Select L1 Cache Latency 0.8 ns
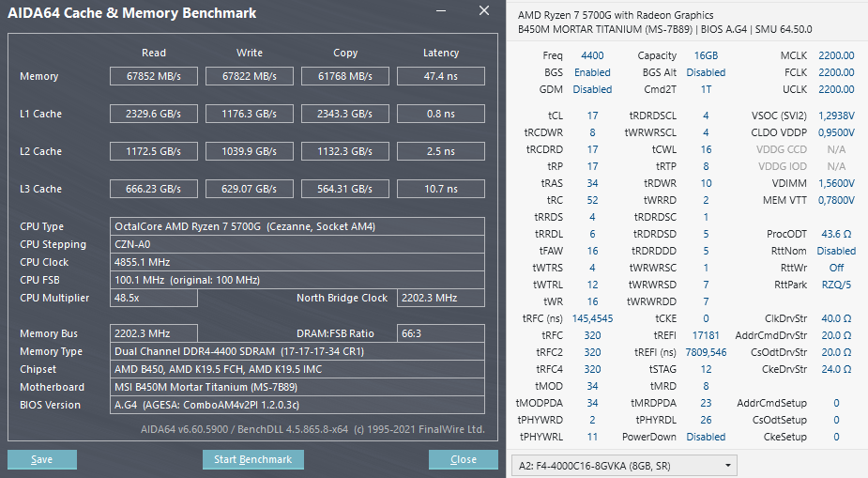 pyautogui.click(x=441, y=114)
